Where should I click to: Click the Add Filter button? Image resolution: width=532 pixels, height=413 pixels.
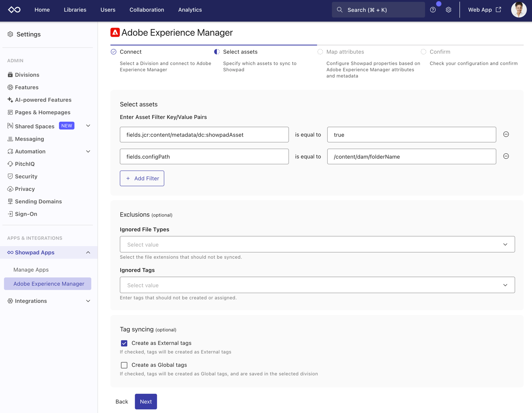pos(142,178)
